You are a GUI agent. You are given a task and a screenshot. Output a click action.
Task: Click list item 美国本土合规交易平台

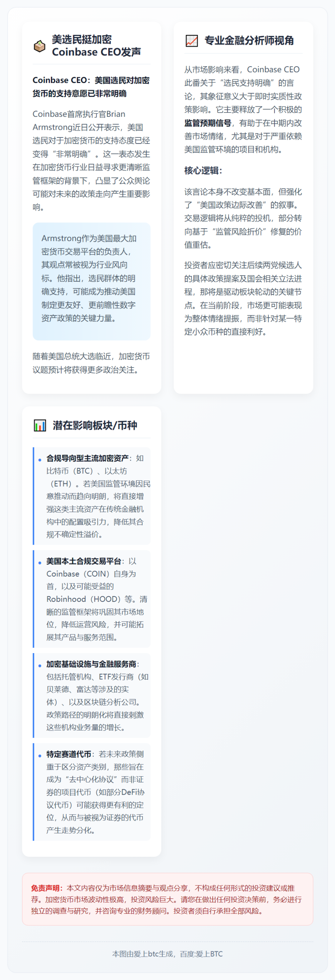(x=92, y=599)
